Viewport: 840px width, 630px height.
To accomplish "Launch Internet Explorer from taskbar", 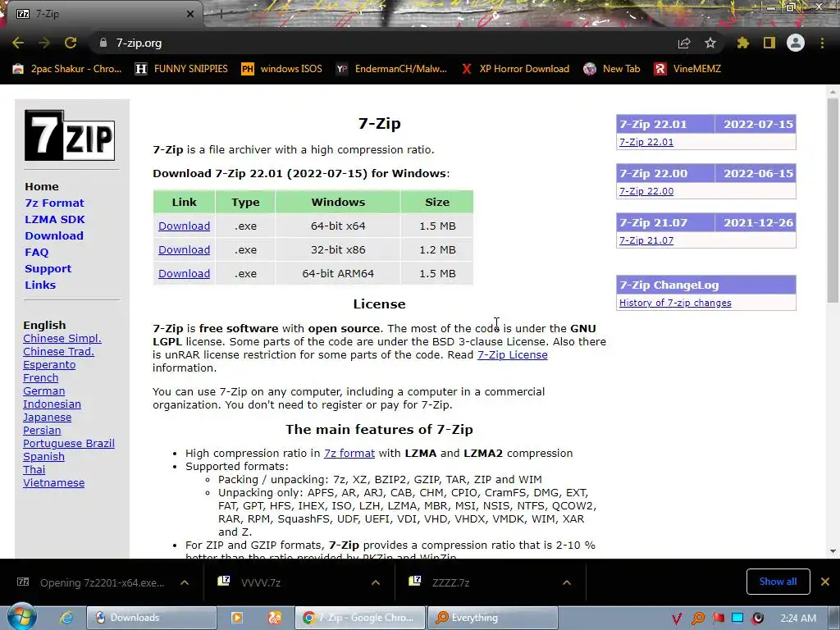I will tap(66, 617).
